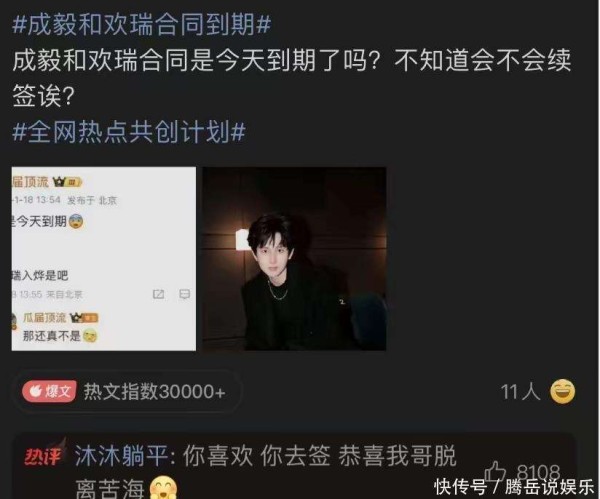600x499 pixels.
Task: View the 11人 reaction count
Action: 520,392
